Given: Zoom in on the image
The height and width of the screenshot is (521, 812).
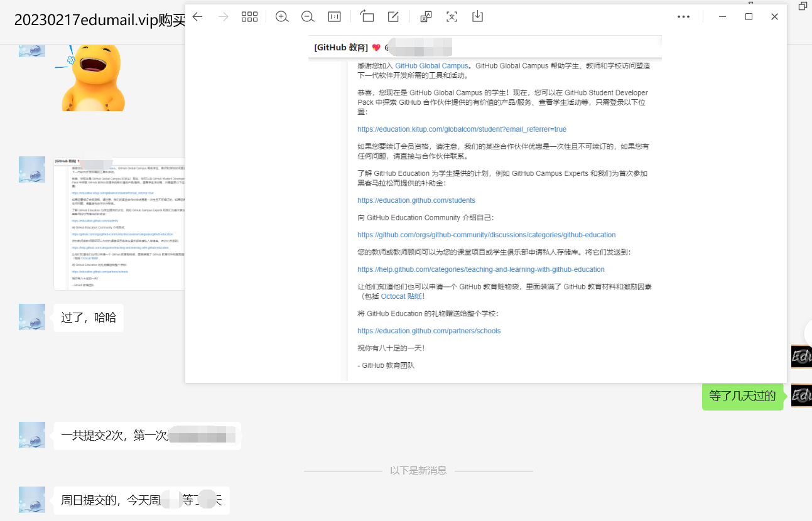Looking at the screenshot, I should [282, 17].
